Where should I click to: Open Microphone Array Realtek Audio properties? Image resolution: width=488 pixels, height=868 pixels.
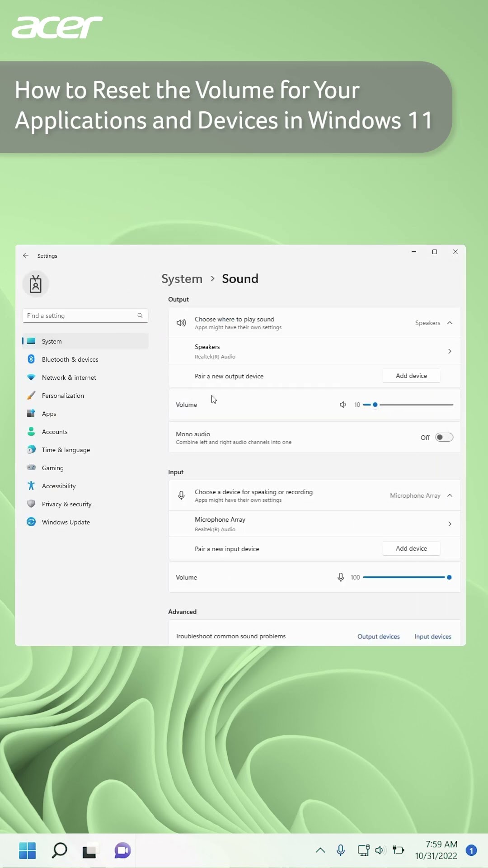[314, 524]
